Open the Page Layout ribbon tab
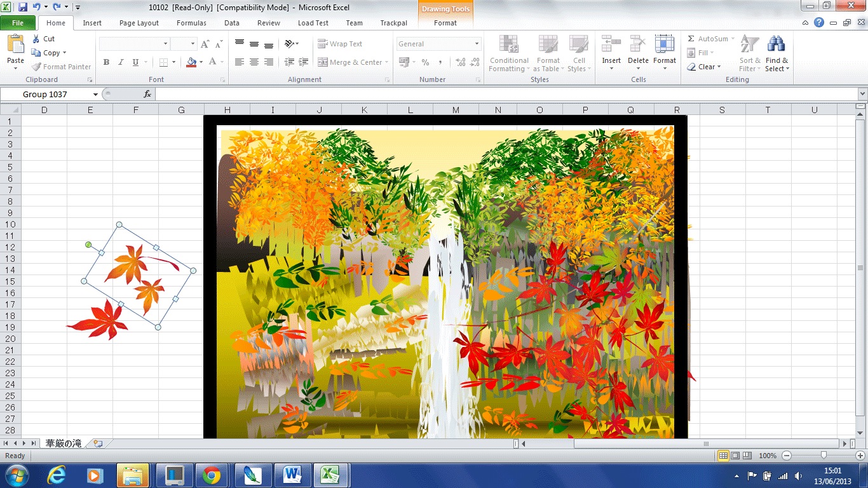 139,23
